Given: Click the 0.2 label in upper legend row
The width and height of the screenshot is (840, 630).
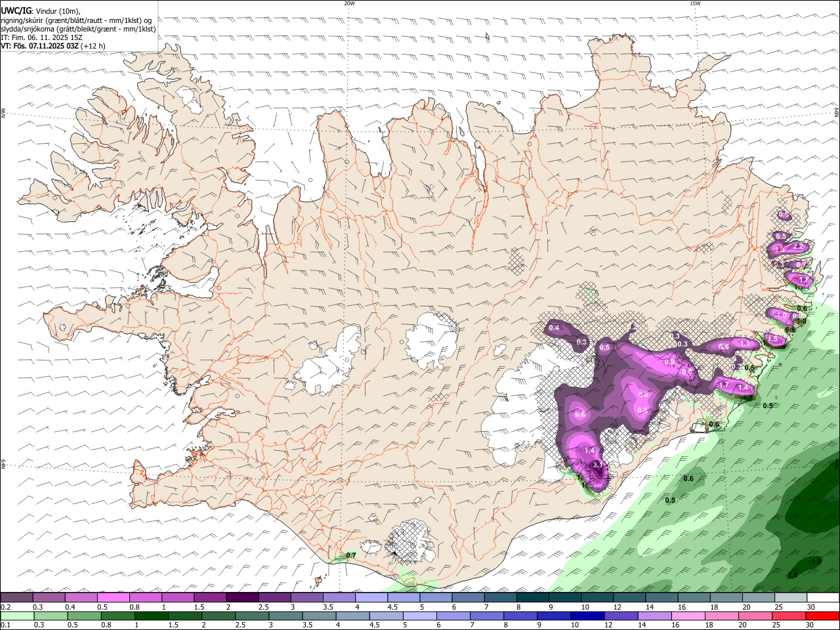Looking at the screenshot, I should tap(5, 607).
